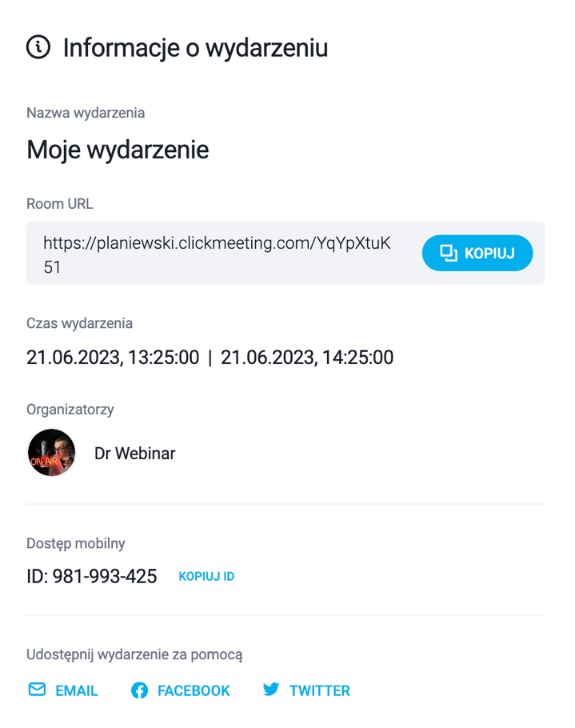Copy the mobile access ID via KOPIUJ ID
575x728 pixels.
(206, 576)
